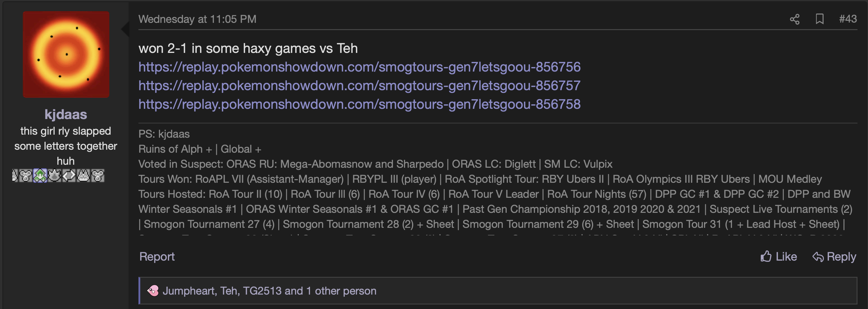The image size is (868, 309).
Task: Click the green highlighted badge icon
Action: (x=40, y=176)
